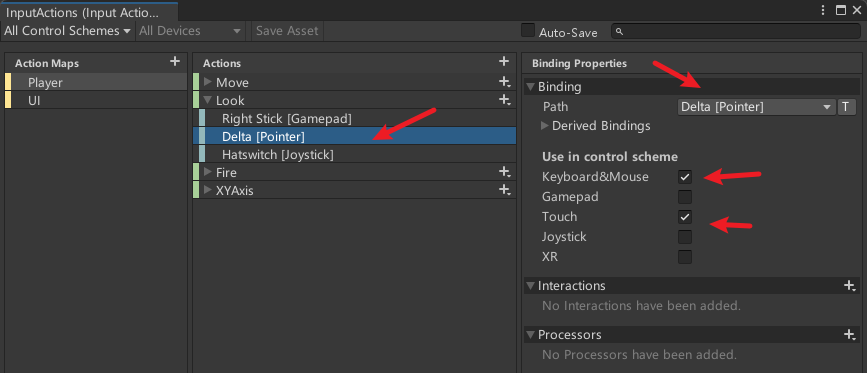
Task: Open the window options kebab menu
Action: pos(824,10)
